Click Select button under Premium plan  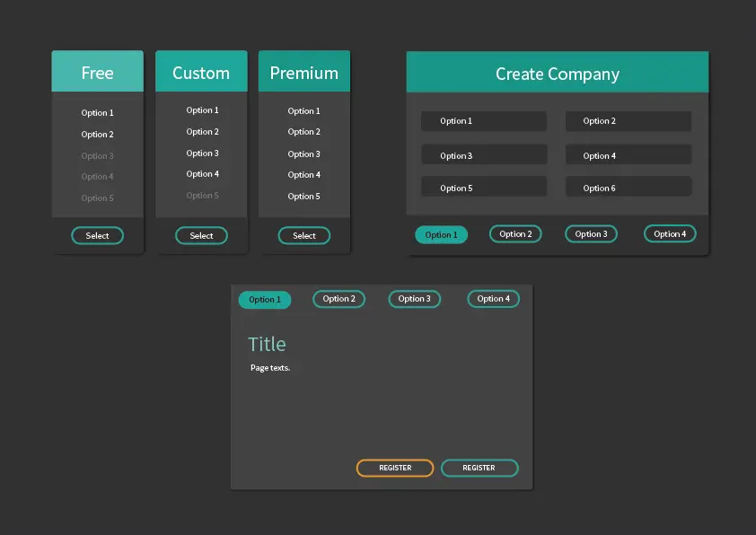[x=304, y=236]
